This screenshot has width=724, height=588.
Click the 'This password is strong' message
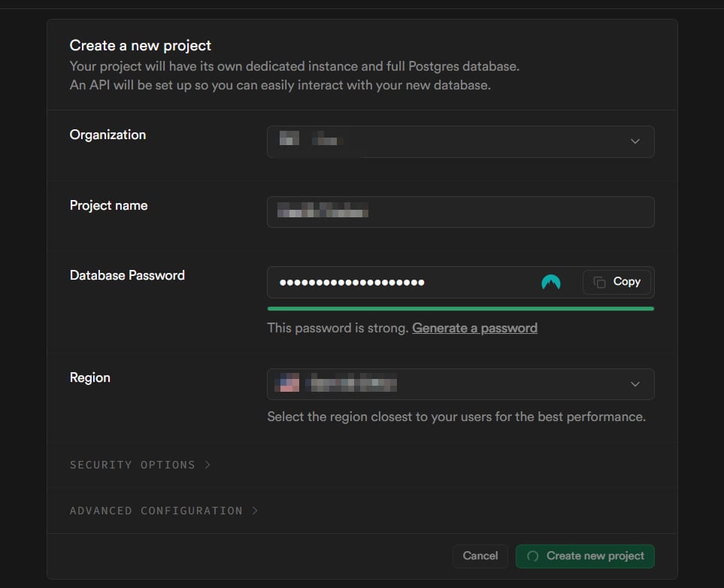pyautogui.click(x=338, y=328)
